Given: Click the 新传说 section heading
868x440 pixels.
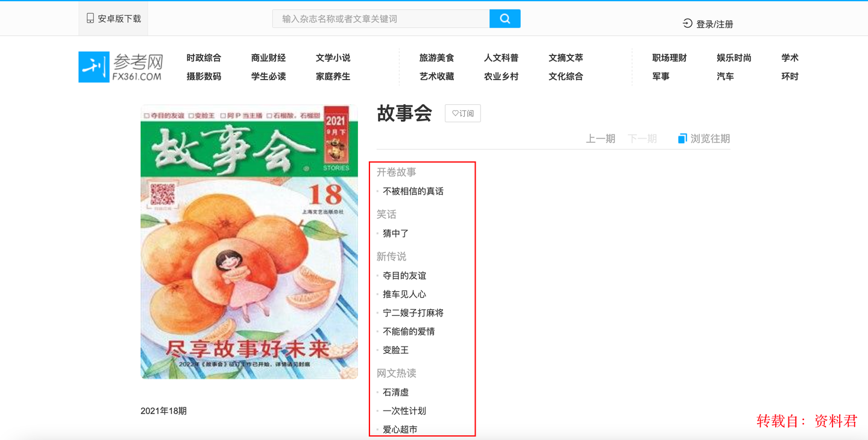Looking at the screenshot, I should tap(391, 257).
